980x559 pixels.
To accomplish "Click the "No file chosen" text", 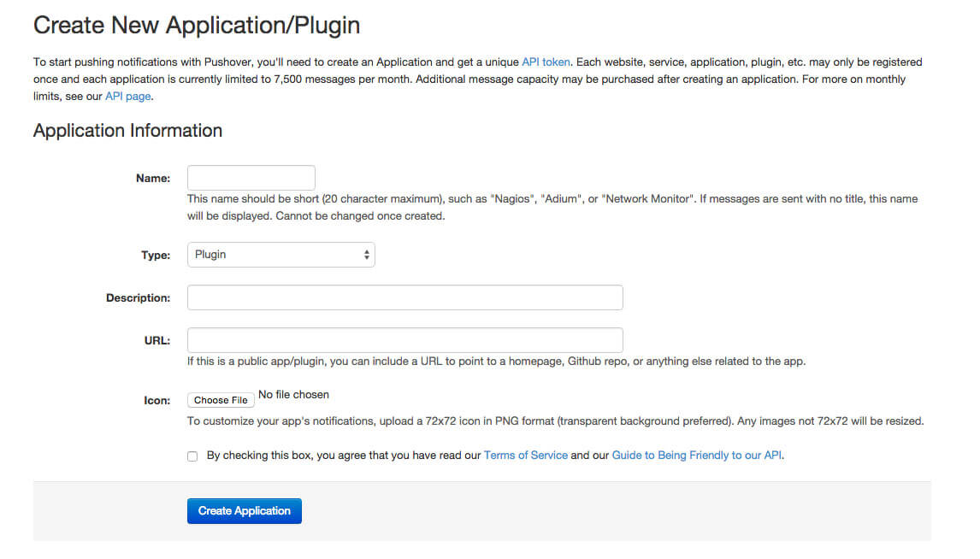I will (293, 395).
